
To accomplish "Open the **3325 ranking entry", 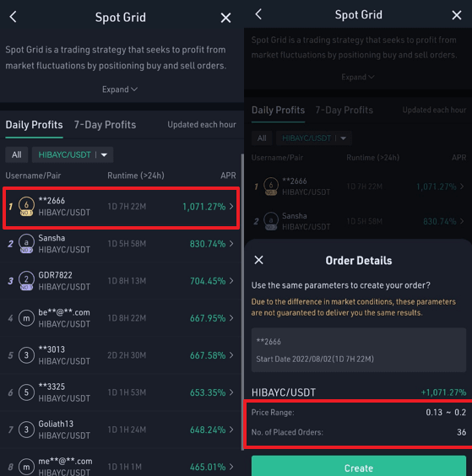I will coord(121,392).
